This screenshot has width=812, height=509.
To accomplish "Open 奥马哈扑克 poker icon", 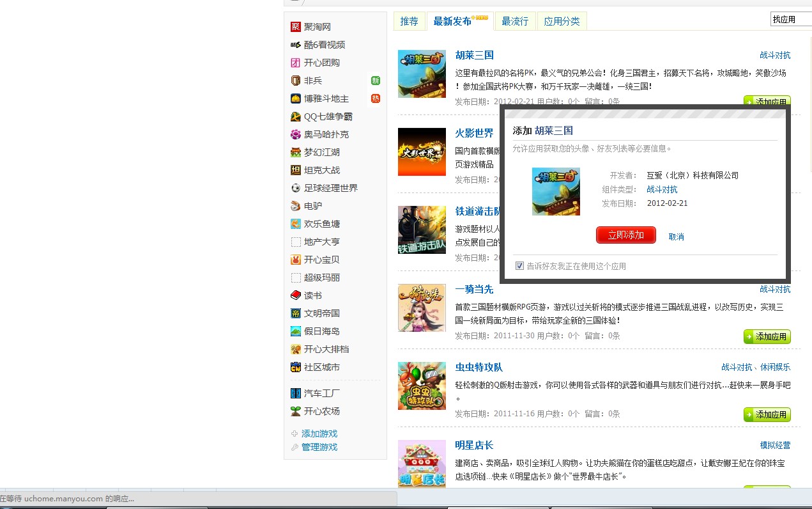I will tap(295, 134).
